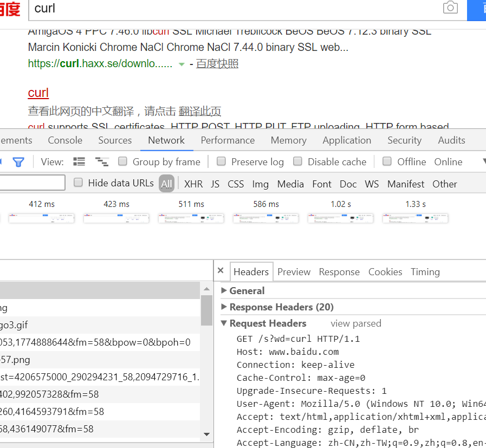Click the camera image search icon
This screenshot has width=486, height=448.
click(x=450, y=8)
